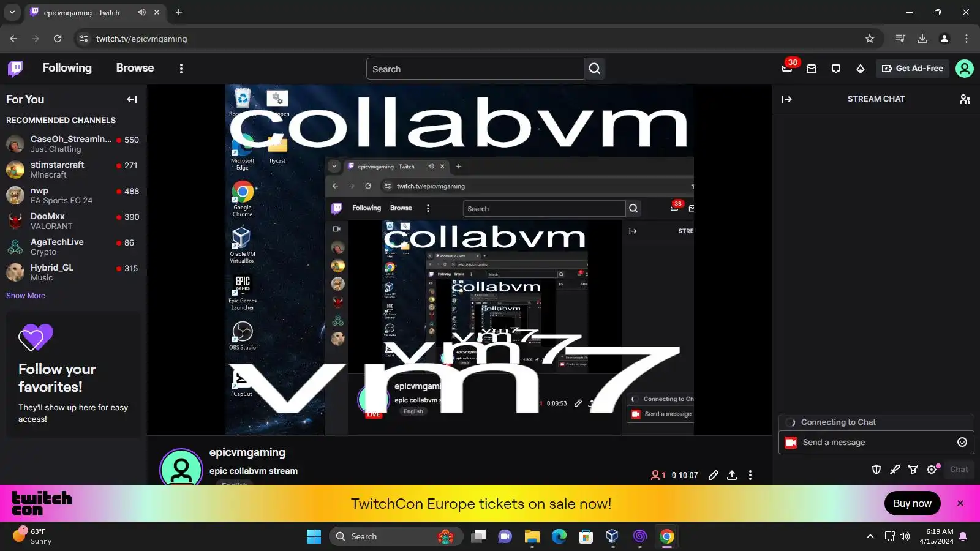Viewport: 980px width, 551px height.
Task: Open the volume control in tray
Action: 905,536
